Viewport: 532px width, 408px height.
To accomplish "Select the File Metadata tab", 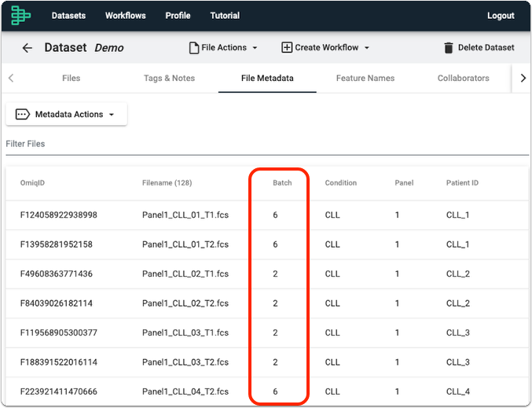I will pyautogui.click(x=267, y=78).
